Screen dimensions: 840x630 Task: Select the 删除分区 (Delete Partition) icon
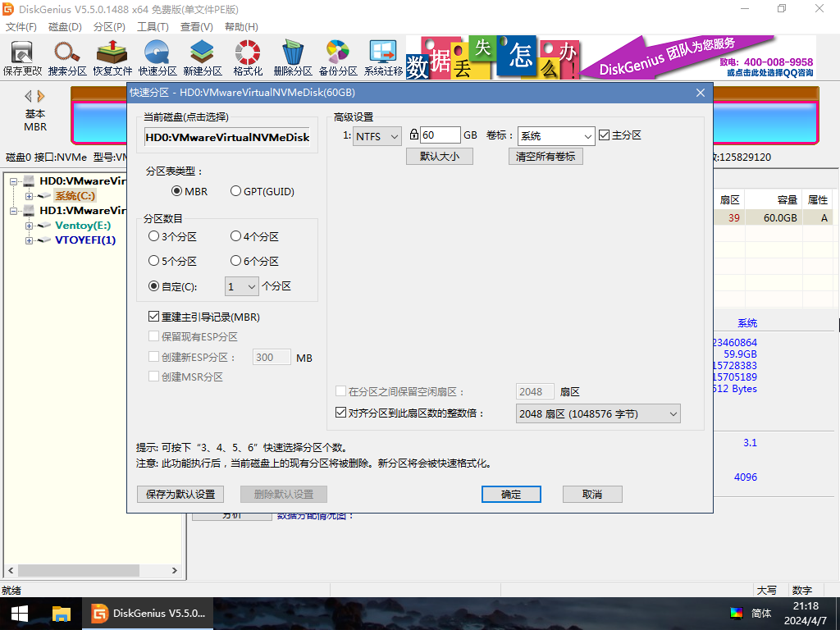[292, 56]
